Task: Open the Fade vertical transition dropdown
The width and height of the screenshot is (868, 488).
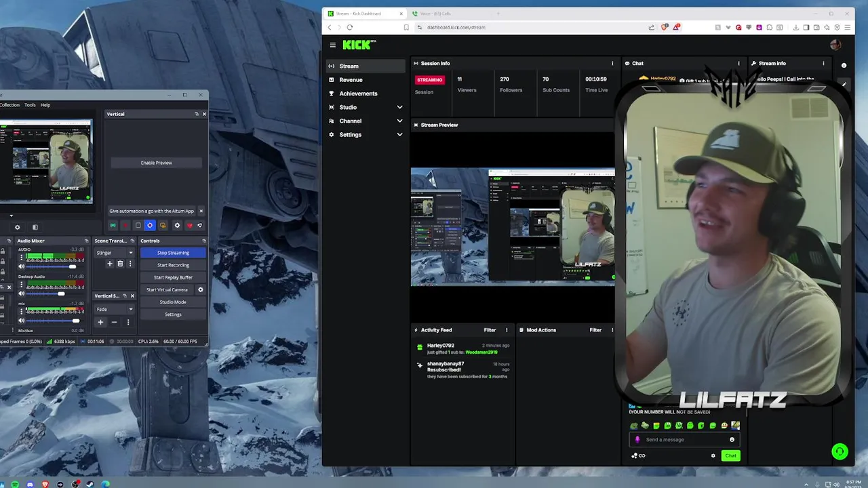Action: 114,309
